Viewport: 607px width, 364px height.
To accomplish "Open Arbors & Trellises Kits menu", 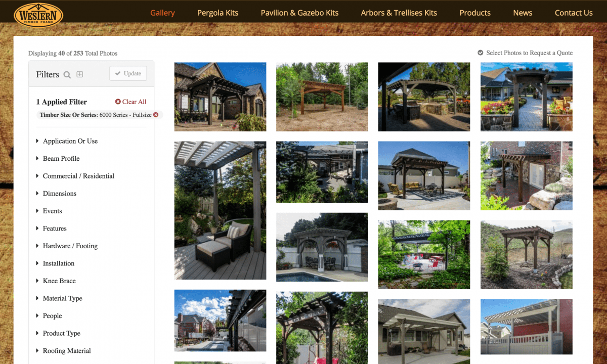I will 399,13.
